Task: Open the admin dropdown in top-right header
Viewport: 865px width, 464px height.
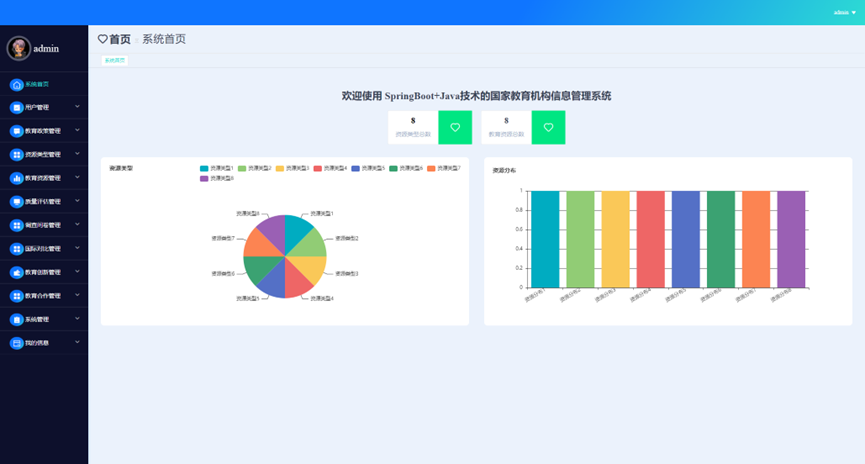Action: 845,12
